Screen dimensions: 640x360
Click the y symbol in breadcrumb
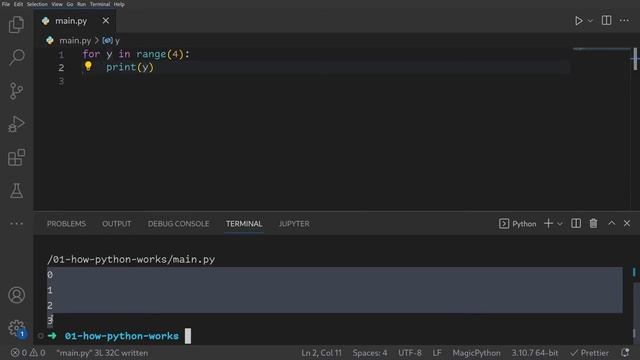(111, 40)
